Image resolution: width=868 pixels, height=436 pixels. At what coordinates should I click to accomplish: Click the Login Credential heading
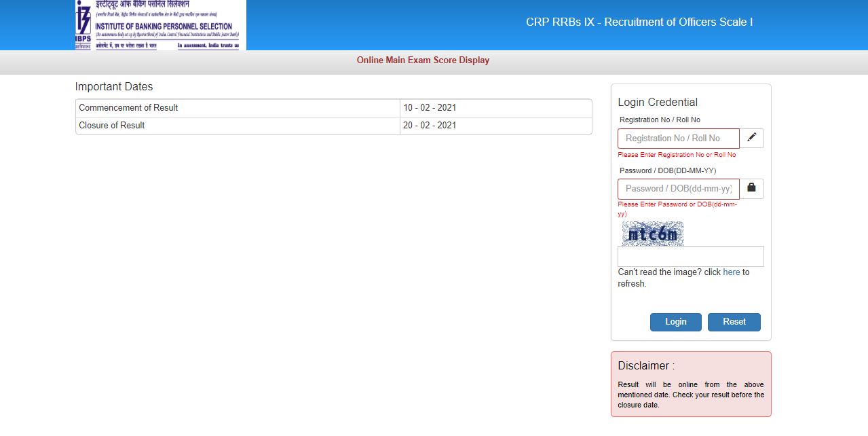pyautogui.click(x=657, y=102)
